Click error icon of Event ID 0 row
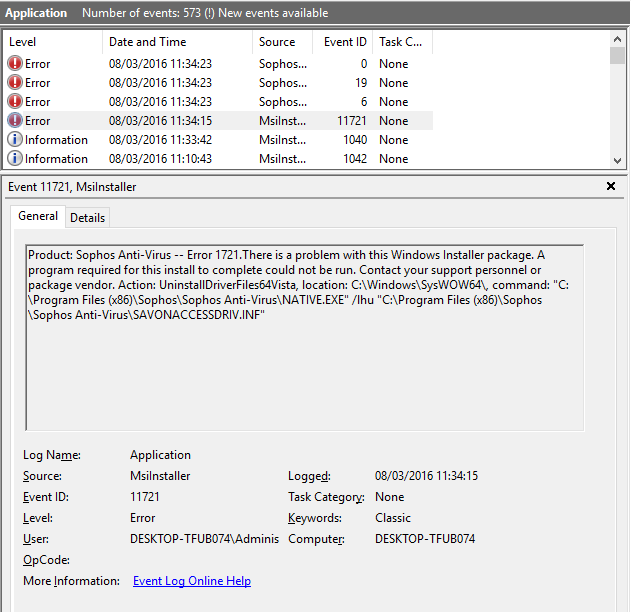The image size is (631, 612). pyautogui.click(x=15, y=64)
